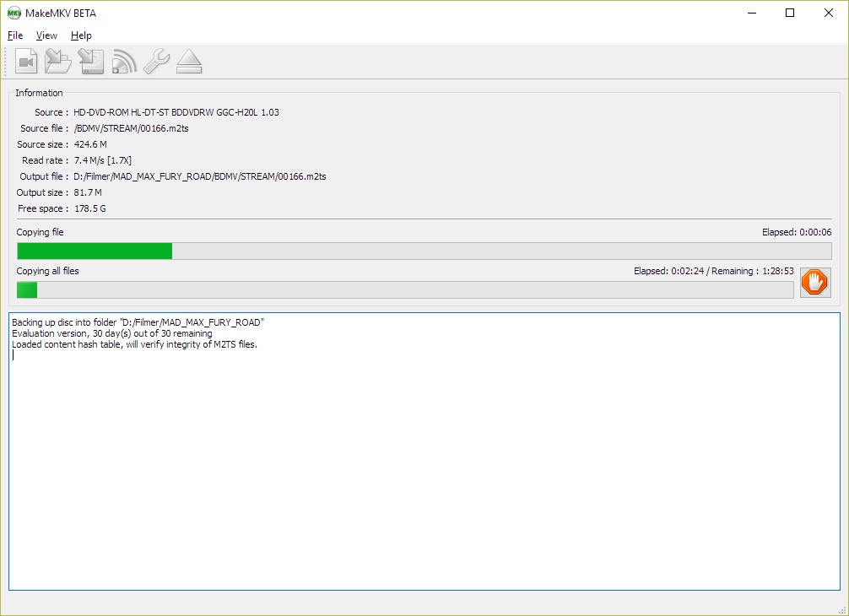
Task: Click the 'Elapsed: 0:00:06' text
Action: pos(797,232)
